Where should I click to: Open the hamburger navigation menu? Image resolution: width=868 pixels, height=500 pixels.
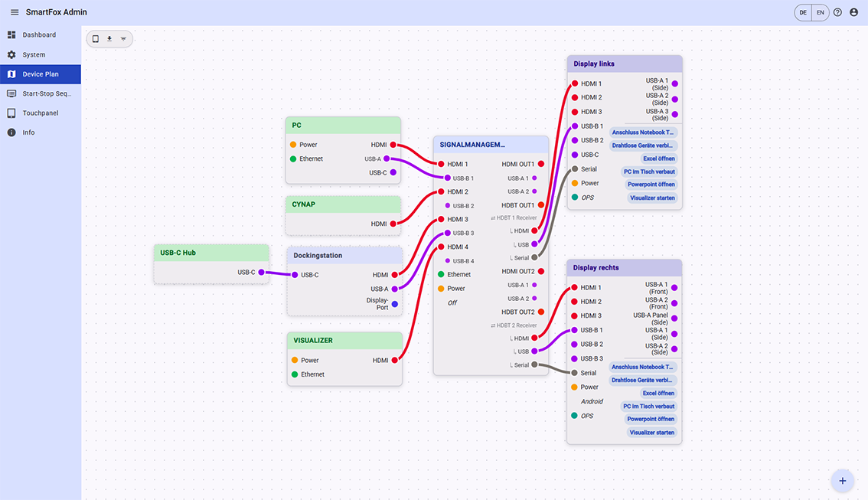pos(15,12)
